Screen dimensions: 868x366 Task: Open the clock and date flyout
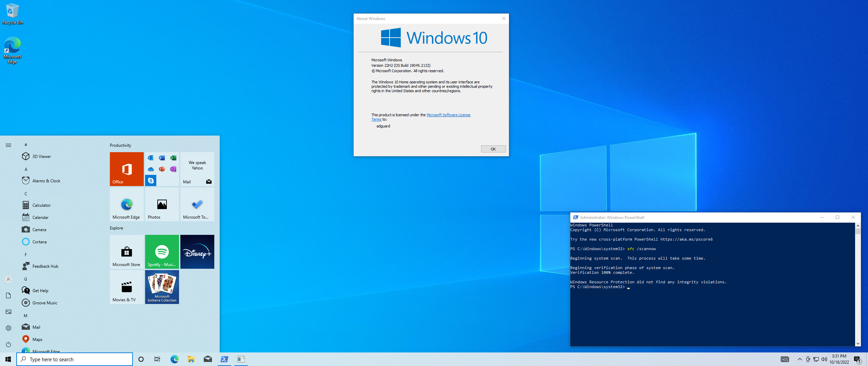coord(839,359)
